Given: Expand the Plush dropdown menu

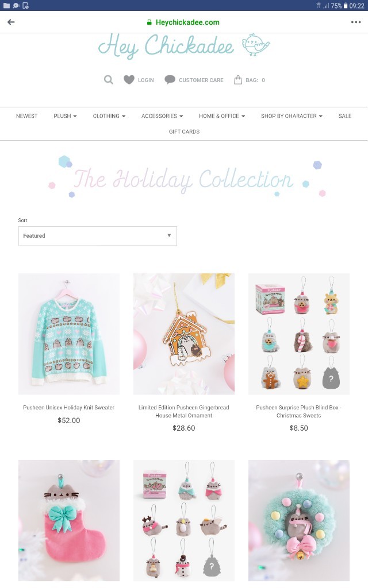Looking at the screenshot, I should 65,116.
